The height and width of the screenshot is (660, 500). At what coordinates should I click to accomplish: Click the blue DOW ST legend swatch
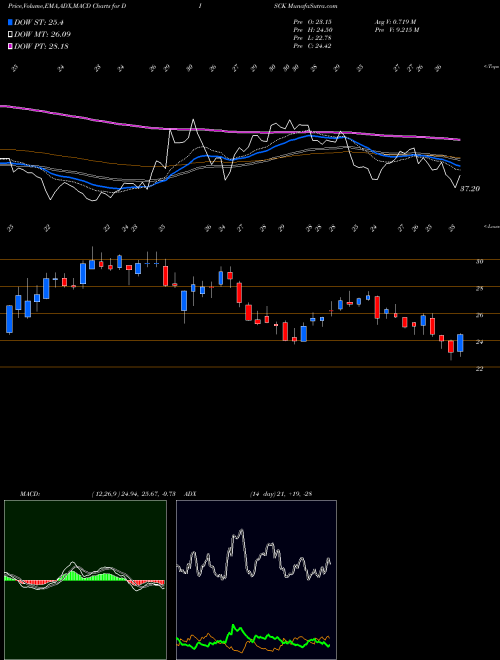click(10, 23)
